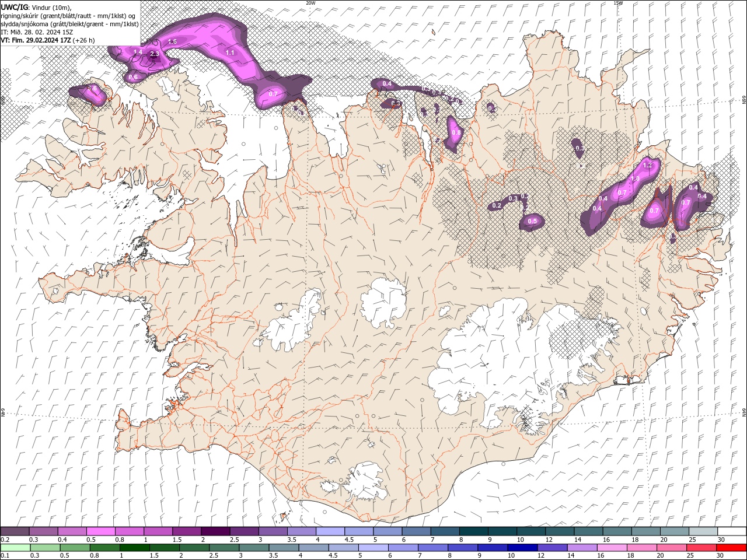
Task: Pick the white 30 swatch ending the snow scale
Action: (x=731, y=531)
